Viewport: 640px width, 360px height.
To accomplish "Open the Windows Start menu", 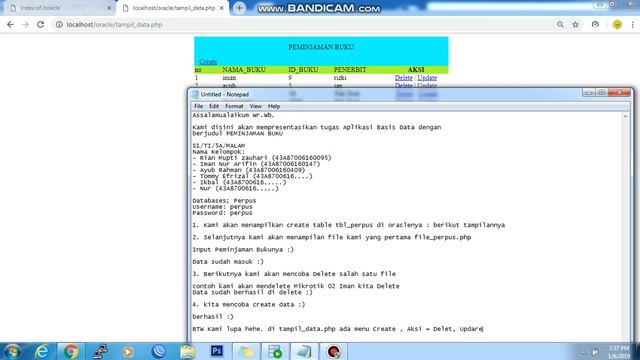I will point(12,351).
